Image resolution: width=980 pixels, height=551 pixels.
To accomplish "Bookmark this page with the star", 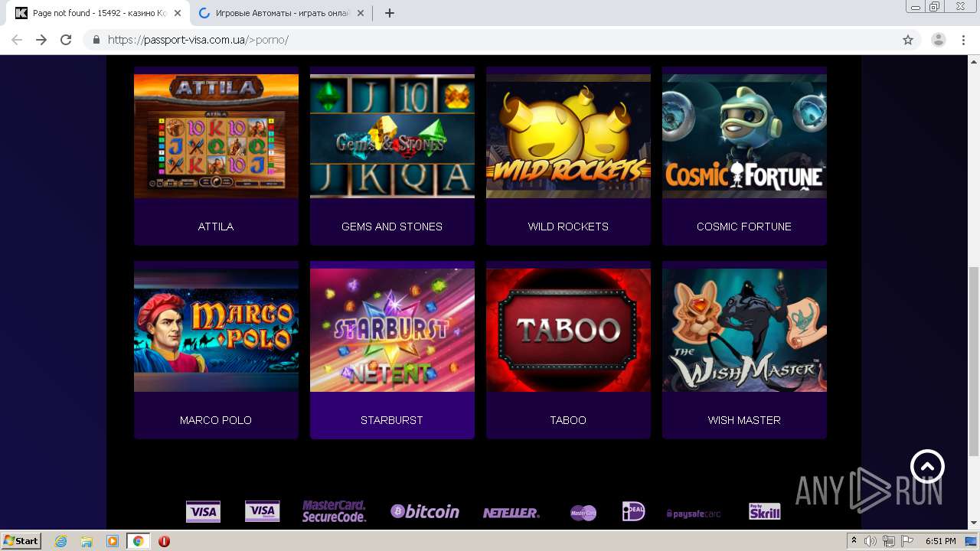I will (x=908, y=40).
